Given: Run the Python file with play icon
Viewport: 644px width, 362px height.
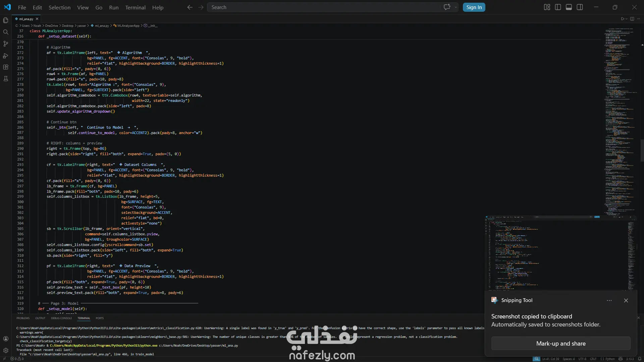Looking at the screenshot, I should [623, 19].
